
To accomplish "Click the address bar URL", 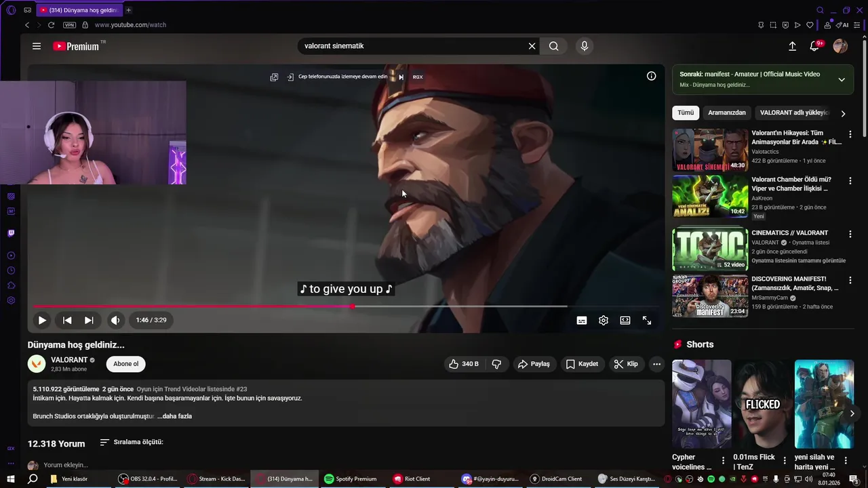I will pos(130,25).
